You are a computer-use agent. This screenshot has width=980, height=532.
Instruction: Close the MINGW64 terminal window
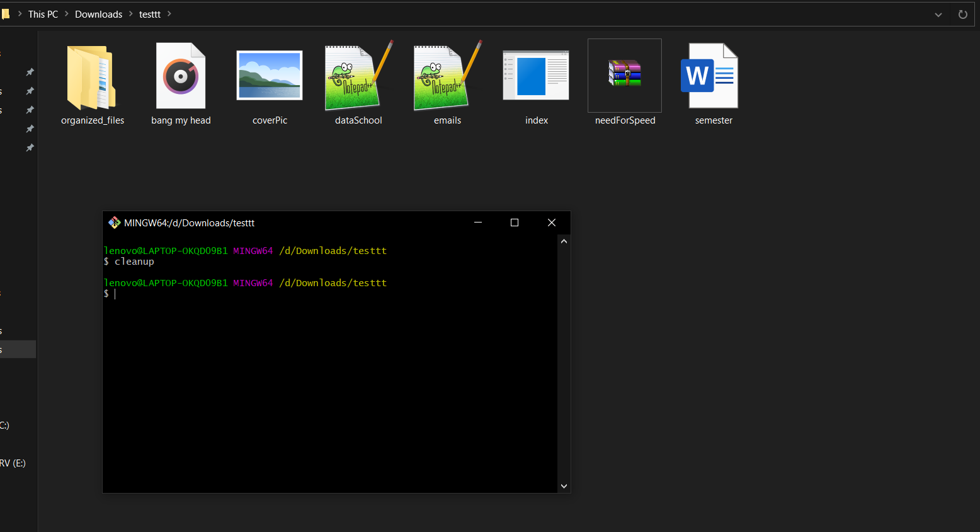(x=552, y=223)
